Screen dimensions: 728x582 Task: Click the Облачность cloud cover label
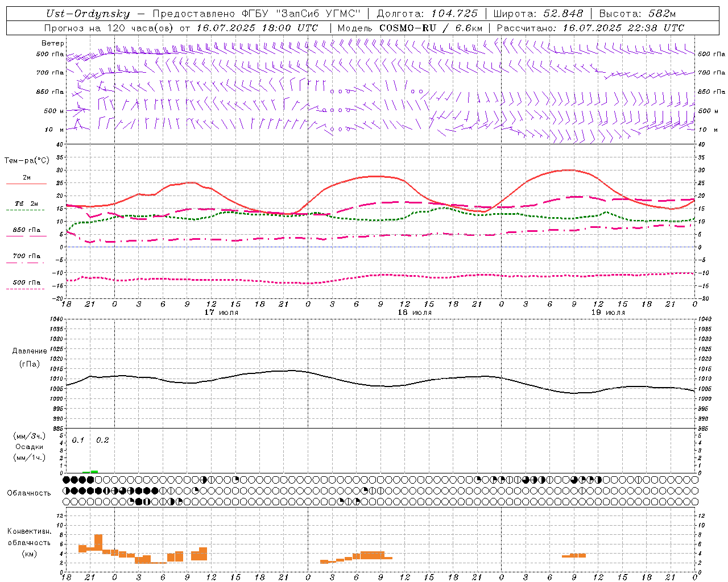tap(29, 493)
